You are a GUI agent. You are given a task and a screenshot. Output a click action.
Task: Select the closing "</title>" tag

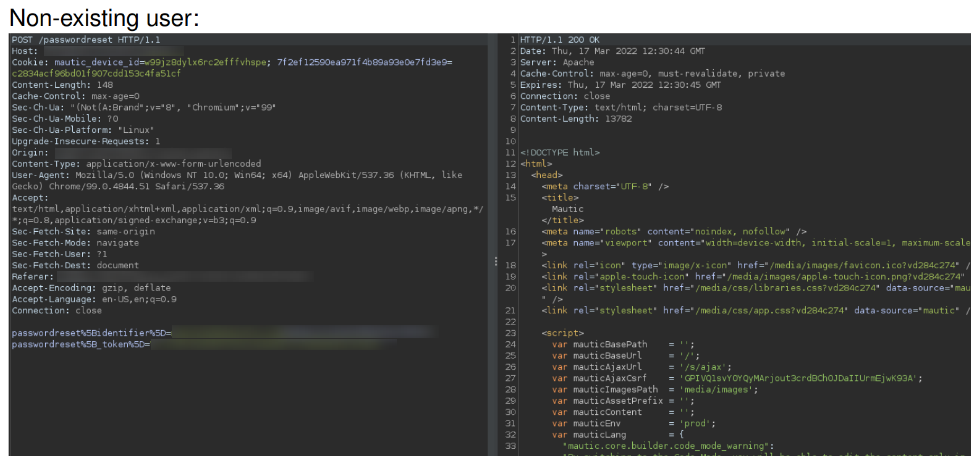click(562, 220)
